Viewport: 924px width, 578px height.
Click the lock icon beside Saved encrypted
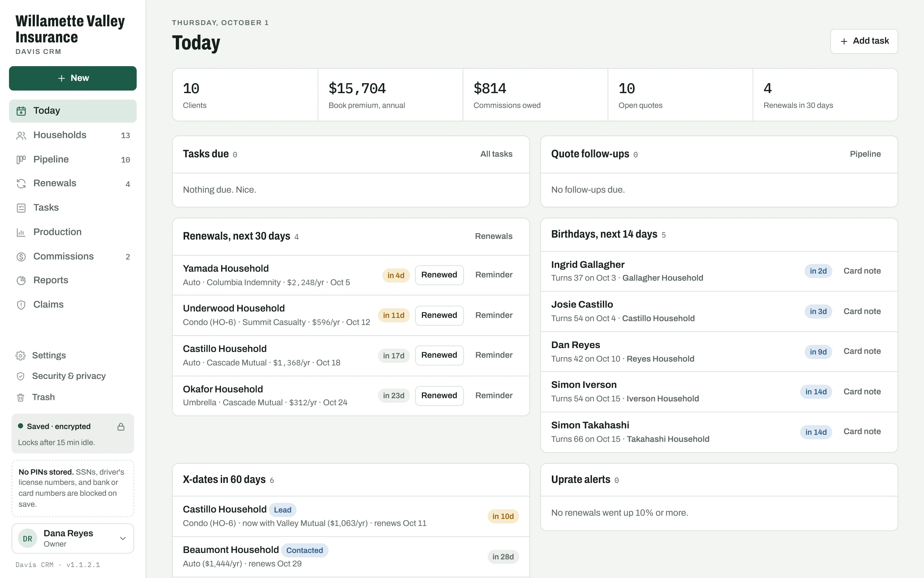pos(121,427)
